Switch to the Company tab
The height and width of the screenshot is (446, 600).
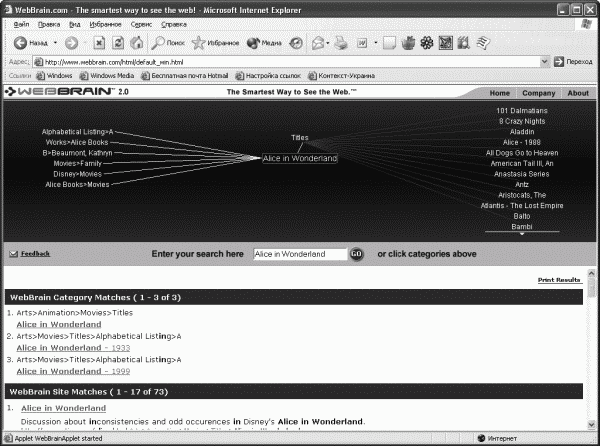(x=538, y=93)
